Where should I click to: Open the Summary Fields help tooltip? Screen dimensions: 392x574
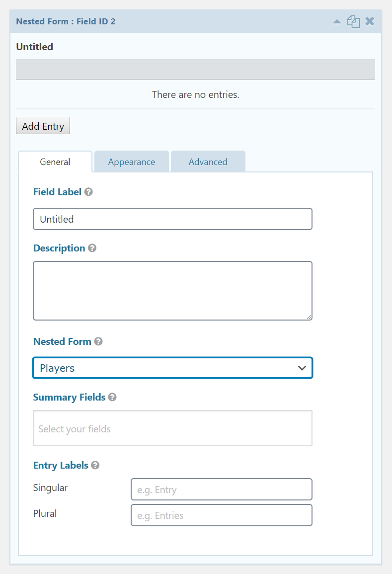tap(112, 397)
